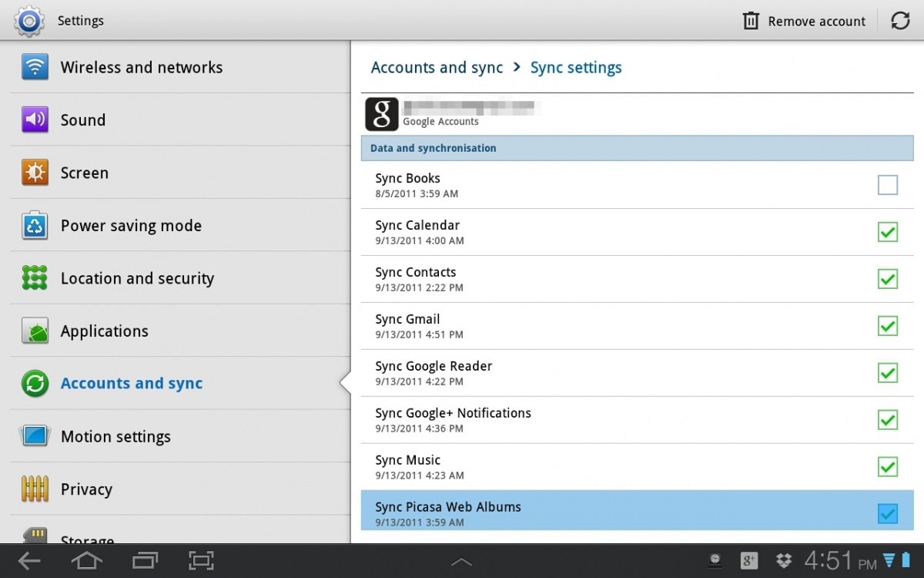
Task: Click the alarm-style notification icon in status area
Action: coord(715,561)
